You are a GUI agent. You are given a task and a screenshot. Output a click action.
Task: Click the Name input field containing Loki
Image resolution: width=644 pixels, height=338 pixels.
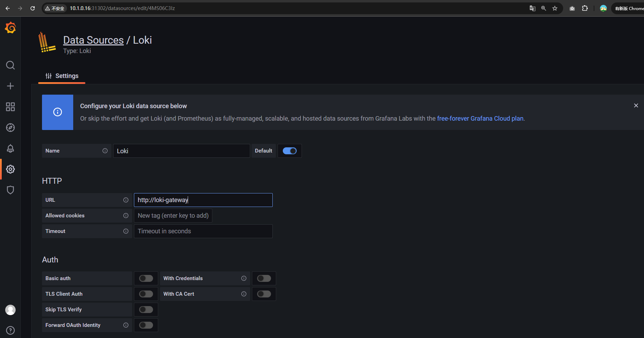181,151
